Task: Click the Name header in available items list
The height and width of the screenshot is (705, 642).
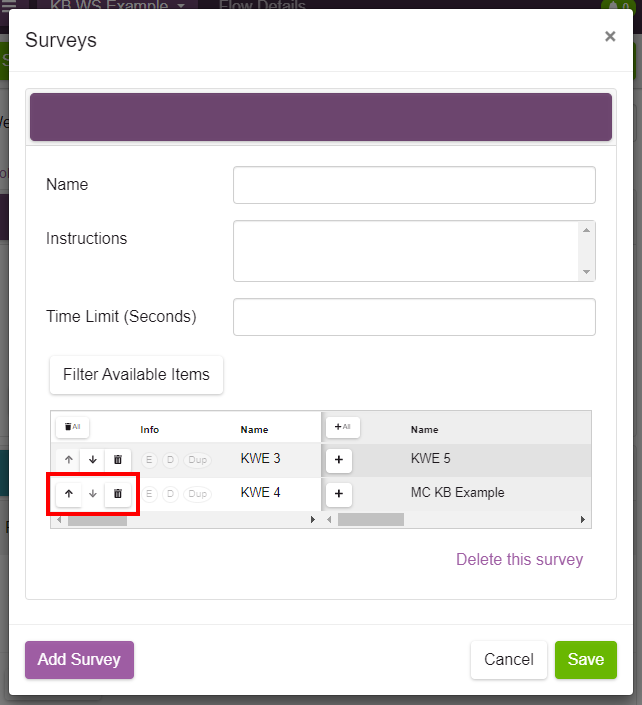Action: pos(424,430)
